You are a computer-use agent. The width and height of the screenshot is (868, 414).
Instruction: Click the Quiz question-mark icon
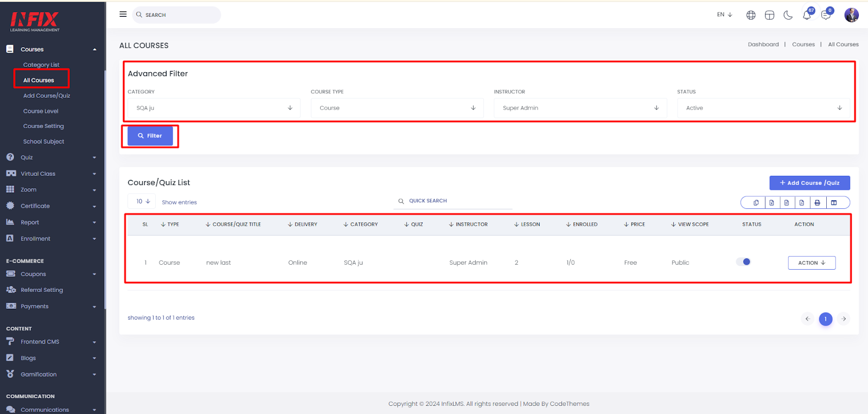tap(10, 157)
